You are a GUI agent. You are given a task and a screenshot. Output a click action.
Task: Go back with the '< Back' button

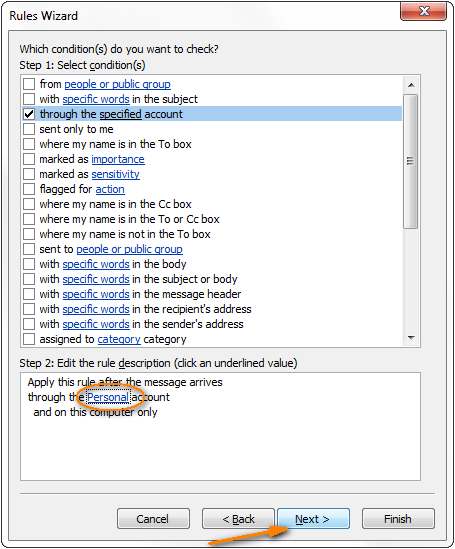238,519
